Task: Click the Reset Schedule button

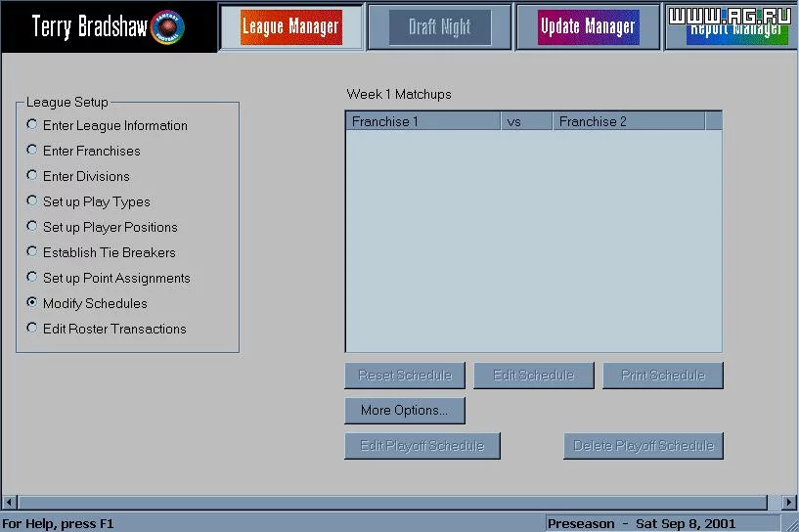Action: [x=405, y=376]
